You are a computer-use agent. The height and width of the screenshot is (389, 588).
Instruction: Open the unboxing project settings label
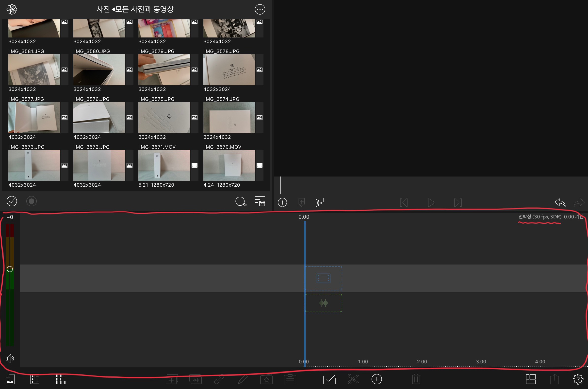(x=539, y=217)
